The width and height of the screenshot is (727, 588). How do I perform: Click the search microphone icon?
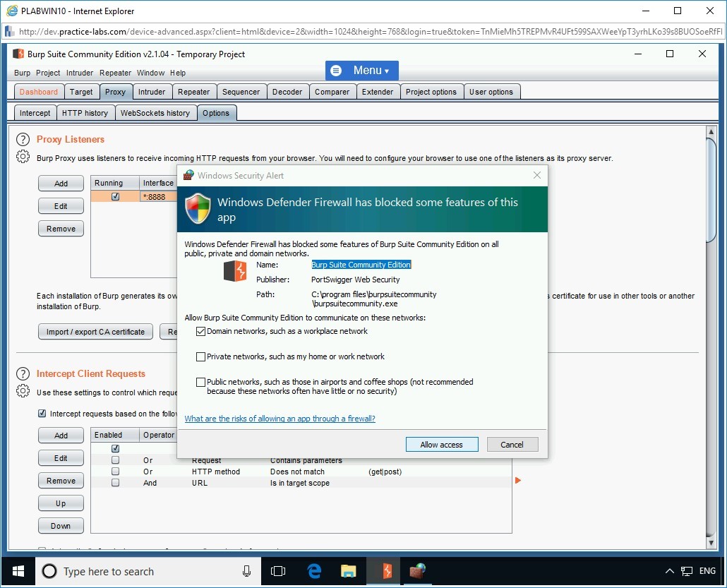[x=245, y=572]
